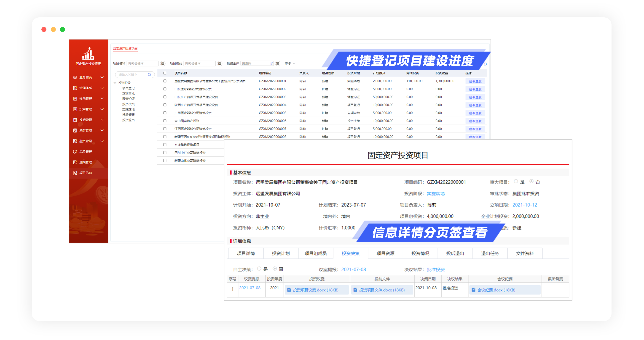Click the 项目名称 keyword input field

(x=142, y=63)
